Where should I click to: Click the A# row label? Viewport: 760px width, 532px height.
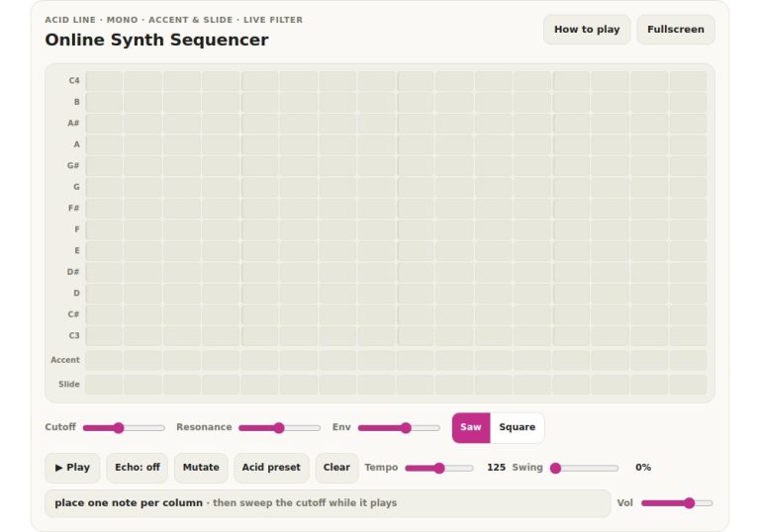point(73,124)
